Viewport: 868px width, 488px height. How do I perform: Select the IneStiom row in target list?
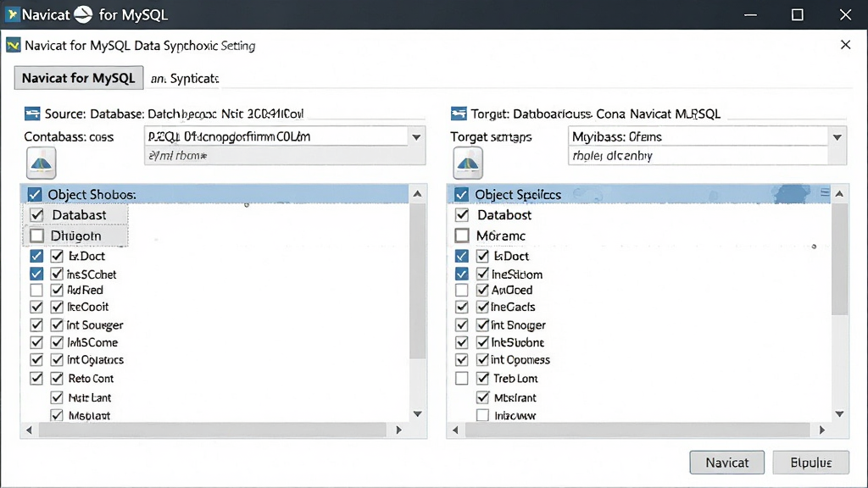click(x=517, y=274)
